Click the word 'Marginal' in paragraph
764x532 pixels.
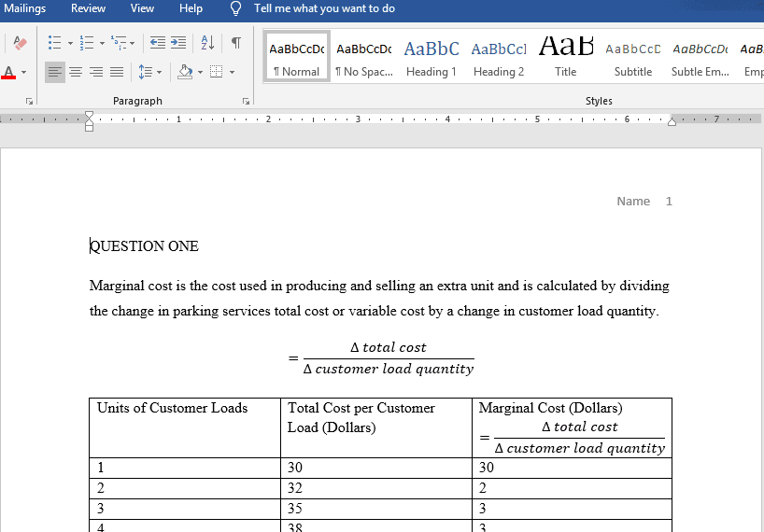(x=117, y=286)
